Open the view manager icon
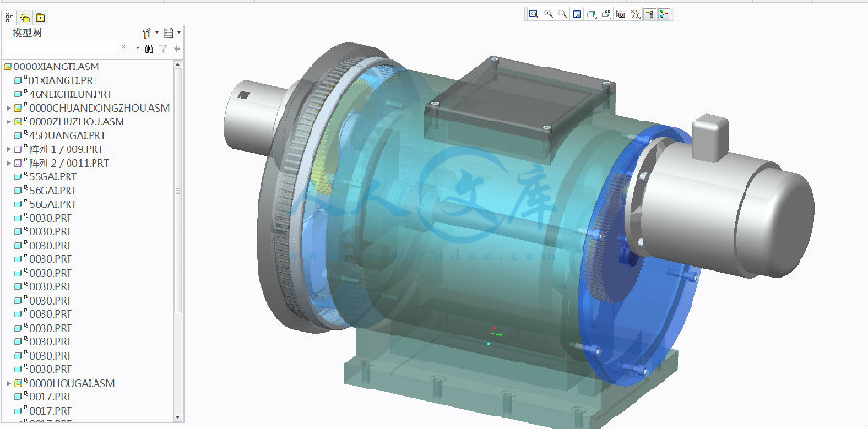The width and height of the screenshot is (868, 429). click(x=621, y=14)
